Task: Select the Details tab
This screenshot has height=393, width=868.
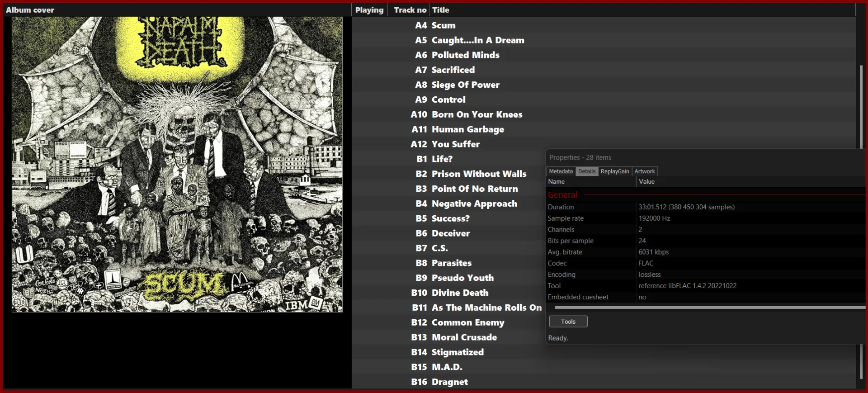Action: tap(586, 171)
